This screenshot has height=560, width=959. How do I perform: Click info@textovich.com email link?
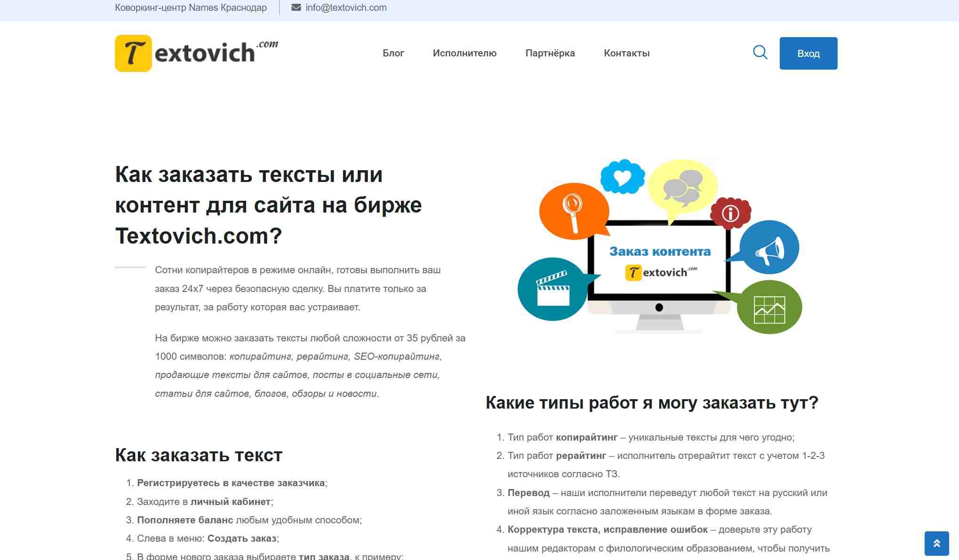click(x=346, y=8)
